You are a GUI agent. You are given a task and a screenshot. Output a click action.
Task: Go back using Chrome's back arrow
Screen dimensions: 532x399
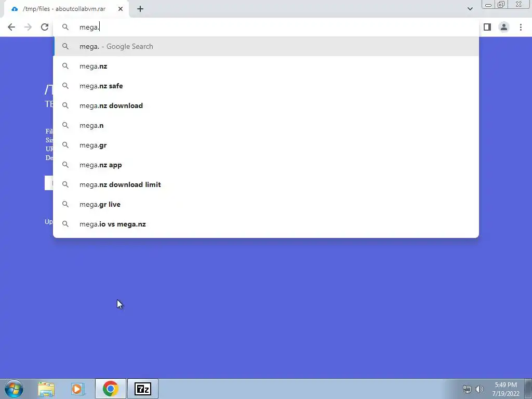[11, 27]
